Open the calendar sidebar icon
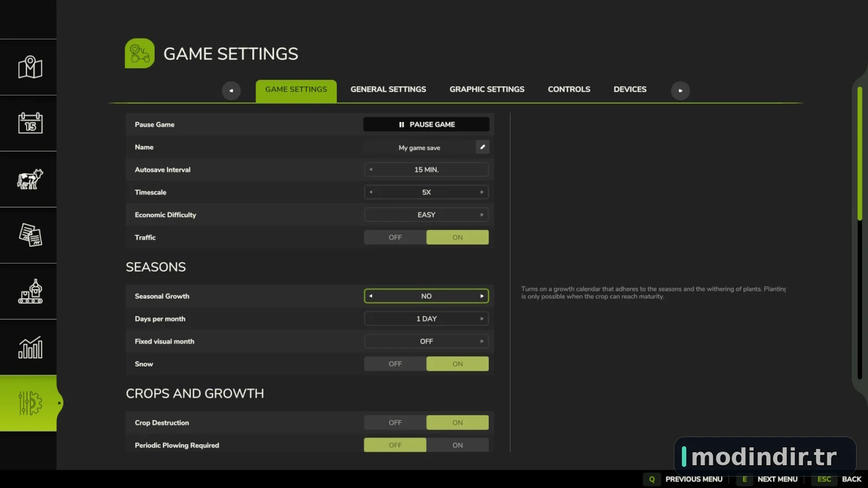This screenshot has height=488, width=868. pos(30,123)
